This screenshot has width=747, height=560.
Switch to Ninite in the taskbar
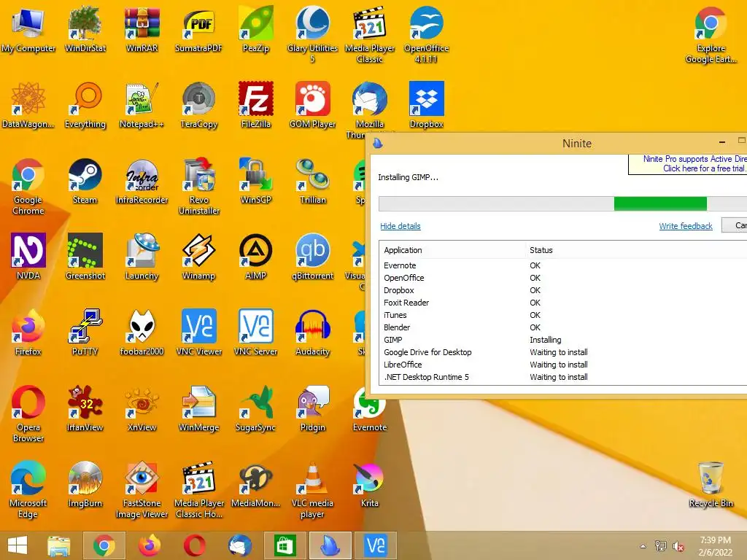click(x=330, y=545)
